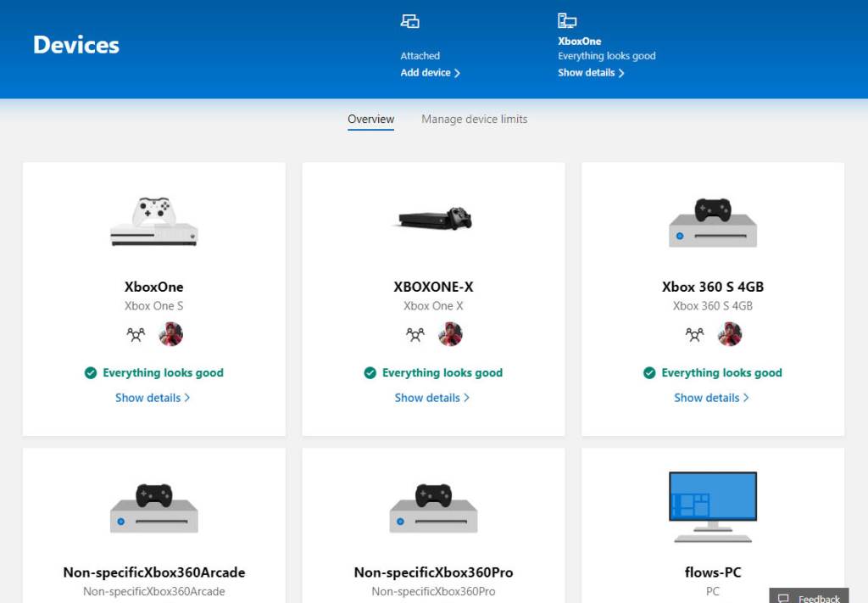Open Show details for XboxOne card
This screenshot has width=868, height=603.
pyautogui.click(x=153, y=398)
